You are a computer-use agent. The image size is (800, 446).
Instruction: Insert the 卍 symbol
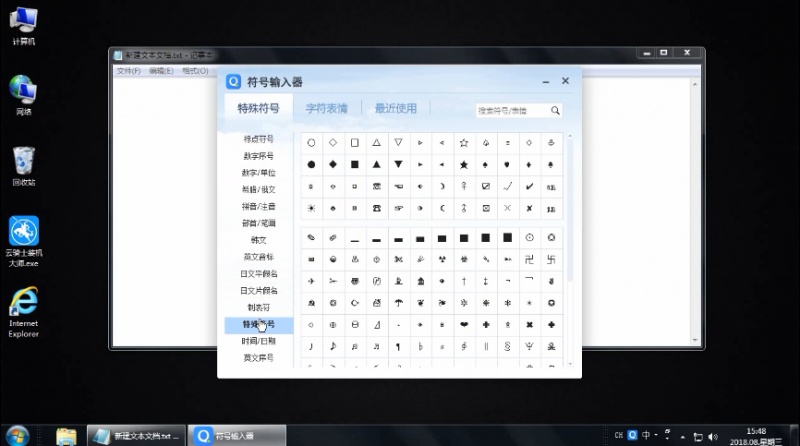530,259
